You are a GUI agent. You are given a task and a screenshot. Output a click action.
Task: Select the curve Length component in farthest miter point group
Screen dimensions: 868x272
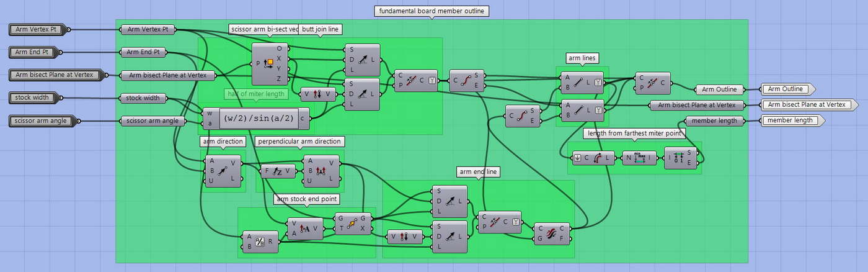pyautogui.click(x=594, y=158)
